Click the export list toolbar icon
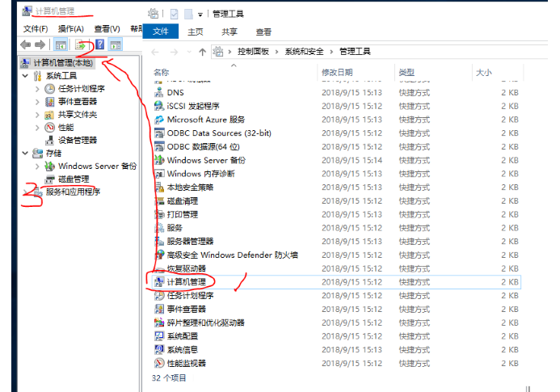The height and width of the screenshot is (392, 560). pos(81,45)
